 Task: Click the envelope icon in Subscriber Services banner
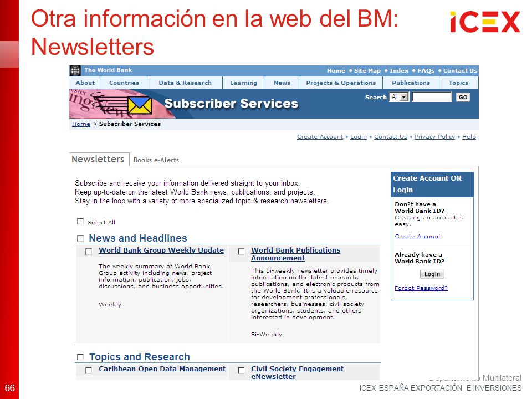pos(140,105)
